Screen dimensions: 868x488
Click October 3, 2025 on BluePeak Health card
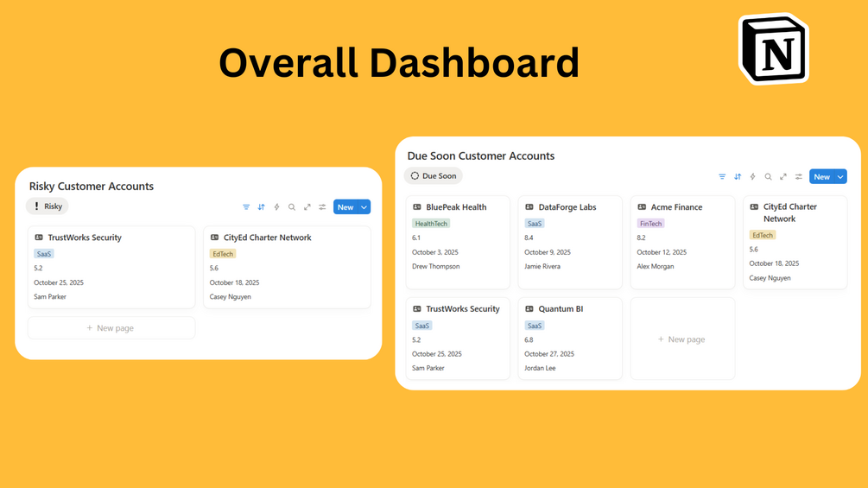(x=435, y=252)
